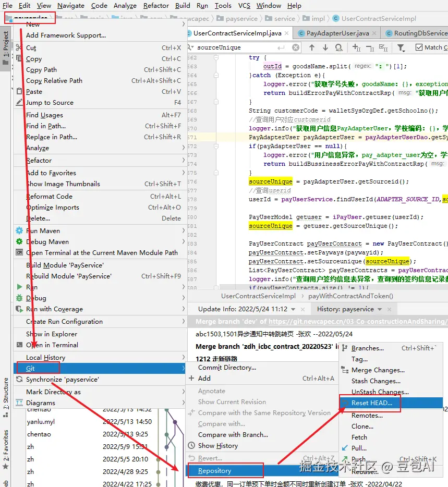The height and width of the screenshot is (487, 448).
Task: Open the 2: Favorites tool window button
Action: 6,449
